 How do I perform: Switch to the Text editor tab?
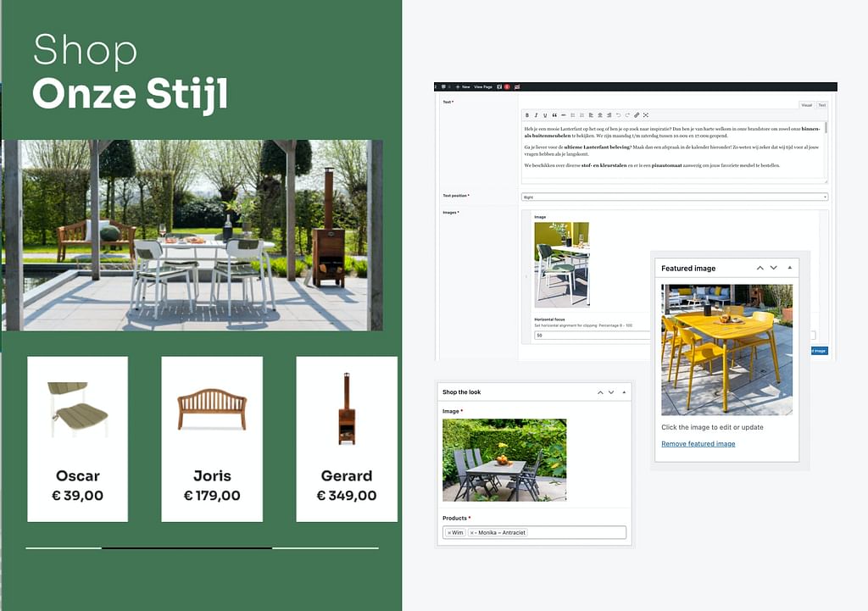tap(821, 105)
